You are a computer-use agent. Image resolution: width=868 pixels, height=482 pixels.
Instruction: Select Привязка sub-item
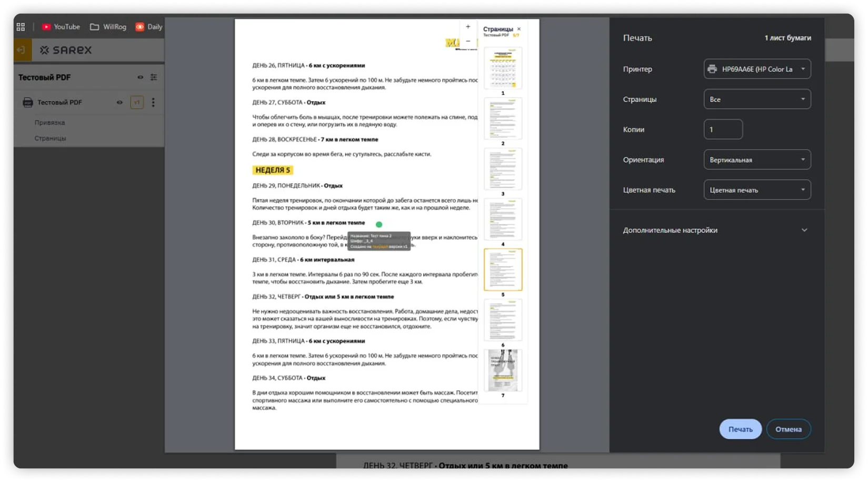coord(49,122)
